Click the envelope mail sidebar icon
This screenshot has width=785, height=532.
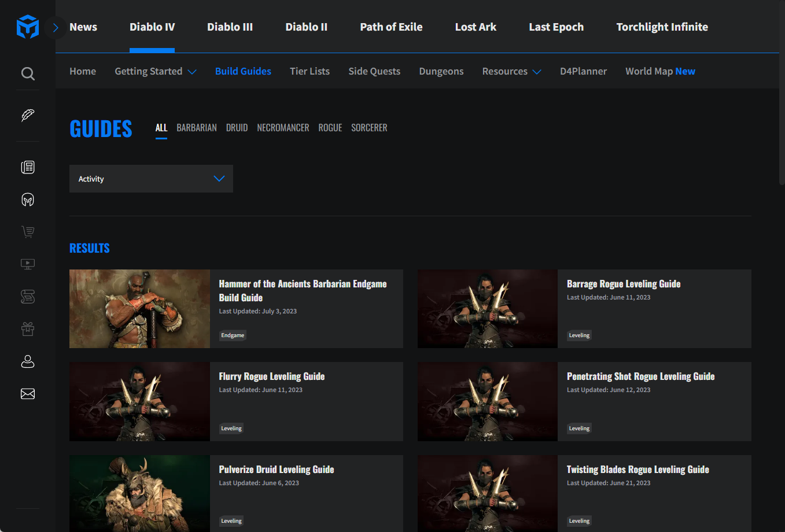(x=28, y=394)
